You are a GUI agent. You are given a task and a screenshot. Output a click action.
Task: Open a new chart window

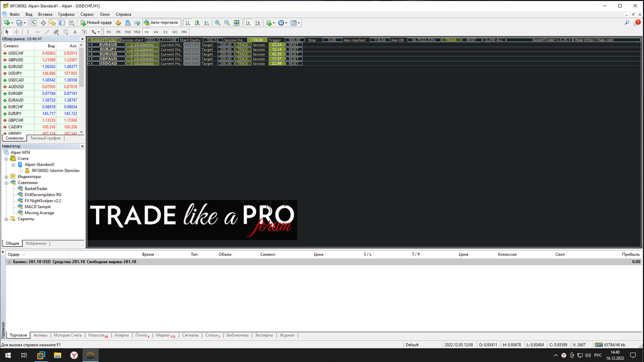(7, 22)
